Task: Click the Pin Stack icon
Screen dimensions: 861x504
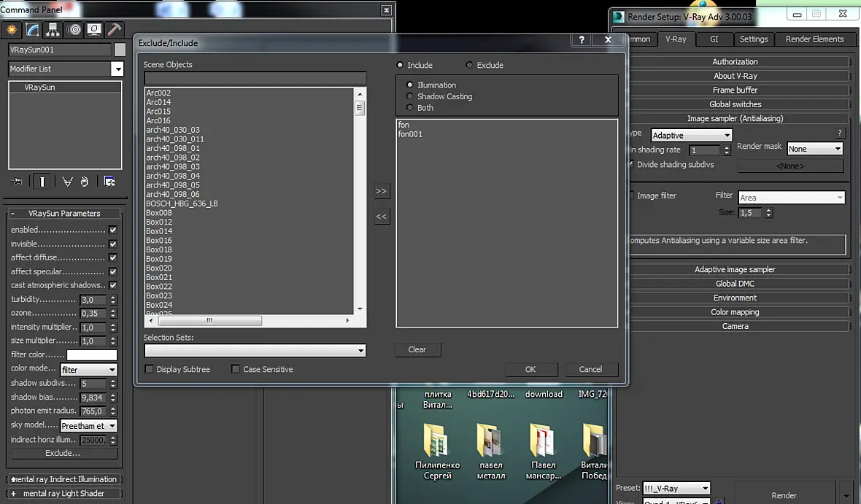Action: (17, 181)
